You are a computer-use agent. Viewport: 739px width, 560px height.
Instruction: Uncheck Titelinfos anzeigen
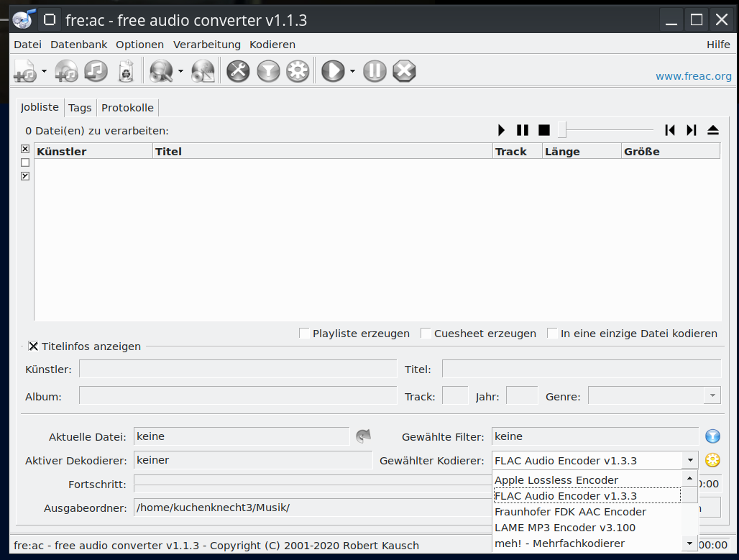point(34,346)
